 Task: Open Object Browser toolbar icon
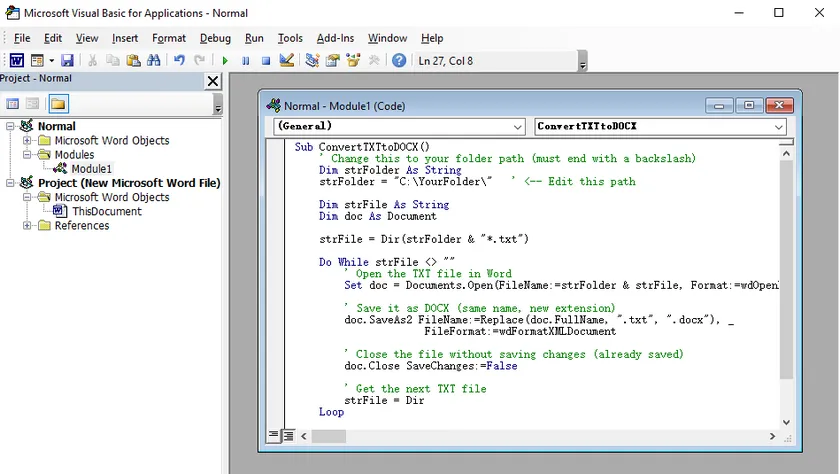(x=353, y=61)
